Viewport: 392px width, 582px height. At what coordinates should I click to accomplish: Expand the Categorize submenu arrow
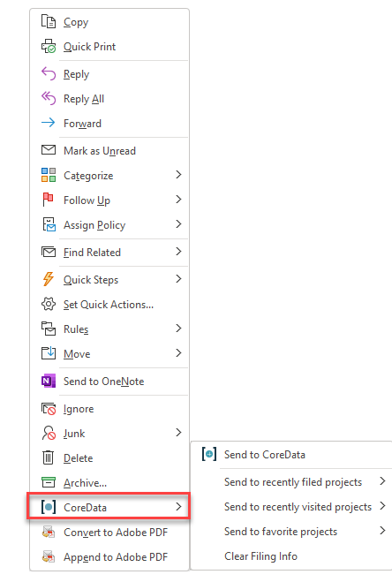[x=178, y=175]
